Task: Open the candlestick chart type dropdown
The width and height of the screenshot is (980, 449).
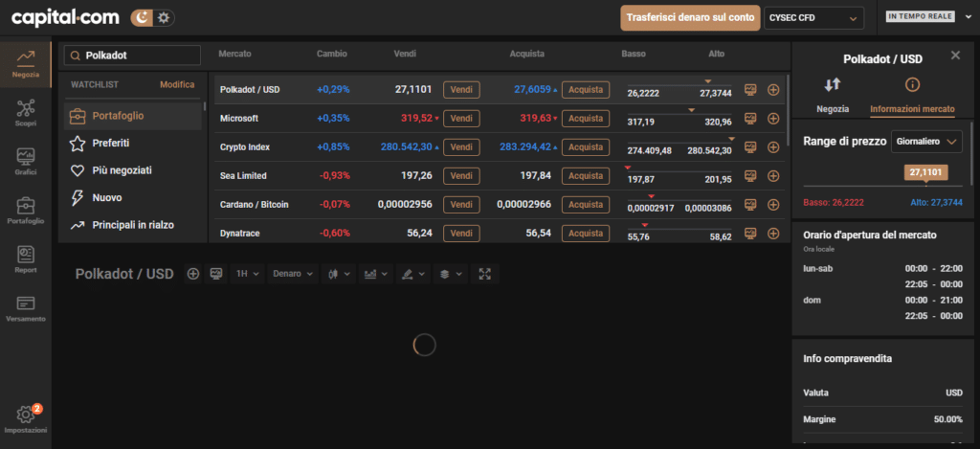Action: [339, 274]
